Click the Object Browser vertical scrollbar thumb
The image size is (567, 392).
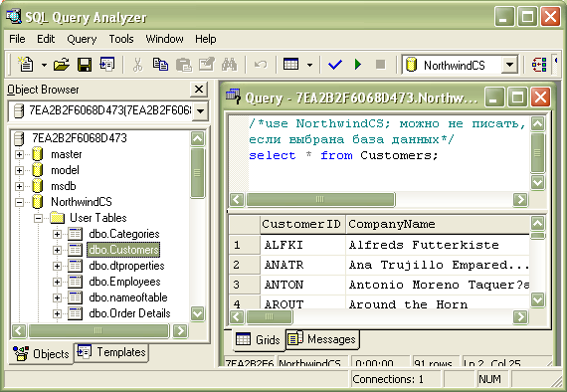pos(197,173)
